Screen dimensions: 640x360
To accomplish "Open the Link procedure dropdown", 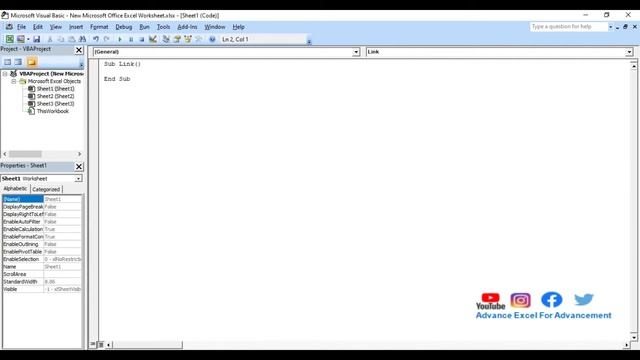I will click(x=629, y=52).
